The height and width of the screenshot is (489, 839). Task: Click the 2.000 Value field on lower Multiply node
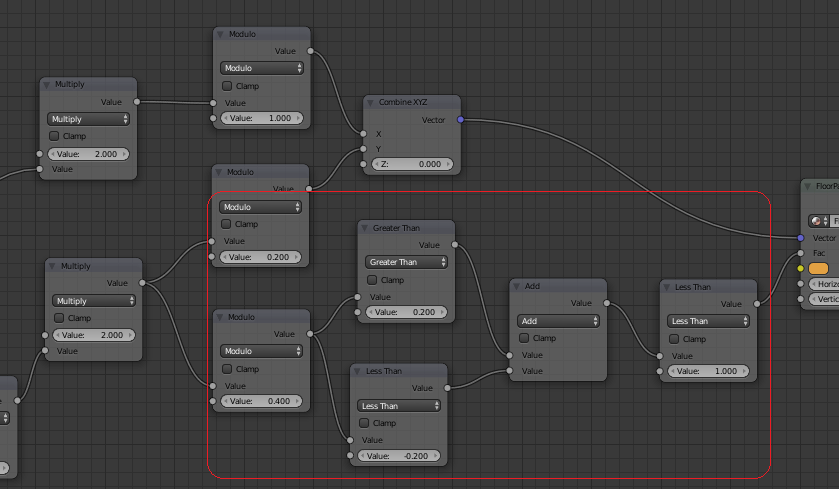pyautogui.click(x=94, y=335)
